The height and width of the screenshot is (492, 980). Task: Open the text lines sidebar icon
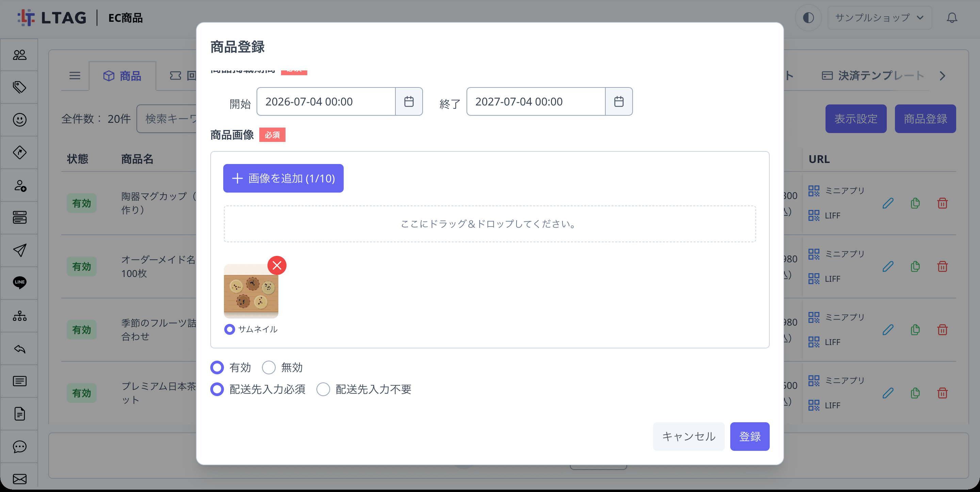pos(19,381)
